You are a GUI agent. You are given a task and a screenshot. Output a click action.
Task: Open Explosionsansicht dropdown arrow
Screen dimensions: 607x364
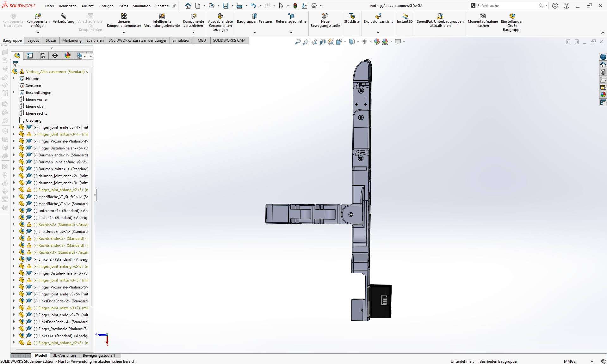pyautogui.click(x=378, y=33)
